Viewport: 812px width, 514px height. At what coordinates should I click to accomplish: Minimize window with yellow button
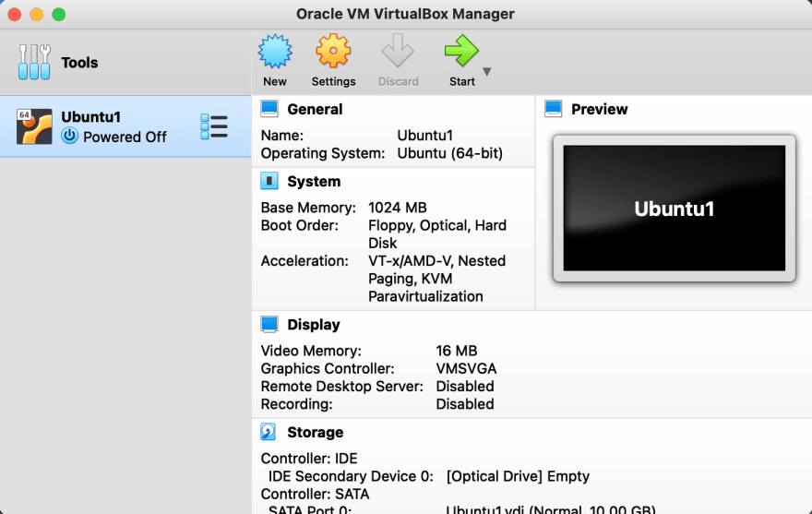pyautogui.click(x=37, y=15)
